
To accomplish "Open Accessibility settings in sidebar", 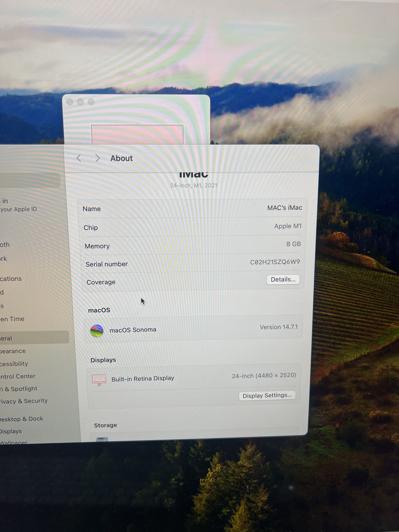I will (x=14, y=364).
